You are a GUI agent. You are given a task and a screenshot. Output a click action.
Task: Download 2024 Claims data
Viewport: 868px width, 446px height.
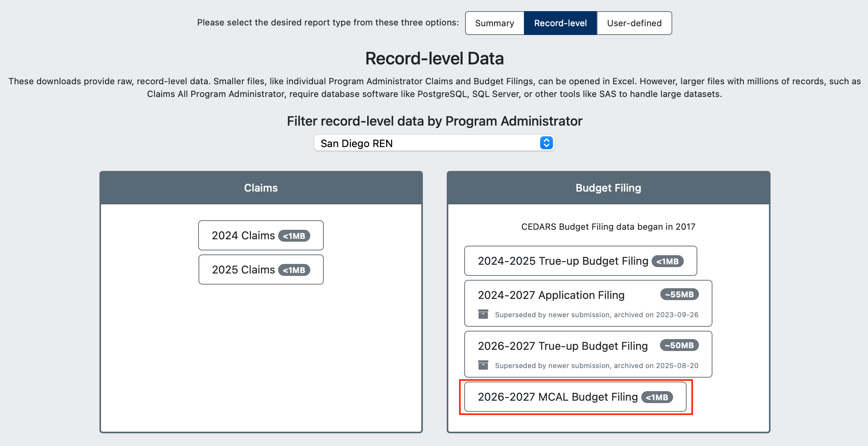coord(243,235)
